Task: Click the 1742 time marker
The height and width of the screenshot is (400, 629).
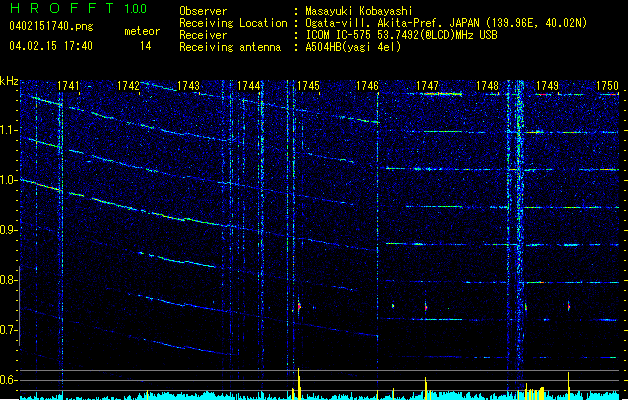Action: click(128, 86)
